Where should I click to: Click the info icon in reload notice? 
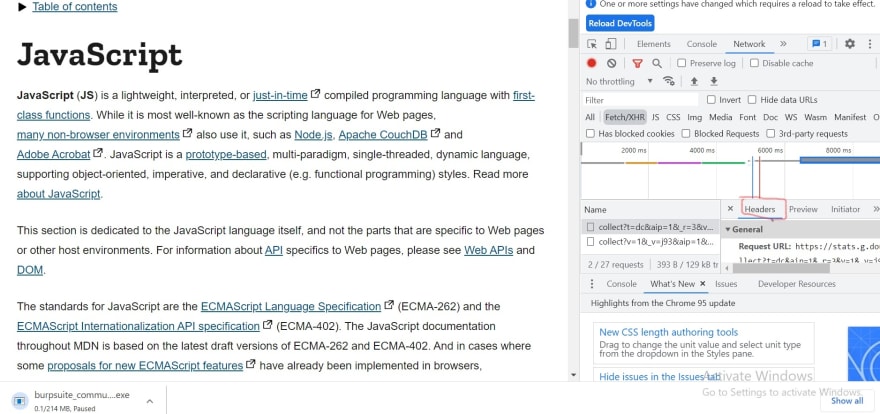(x=590, y=4)
